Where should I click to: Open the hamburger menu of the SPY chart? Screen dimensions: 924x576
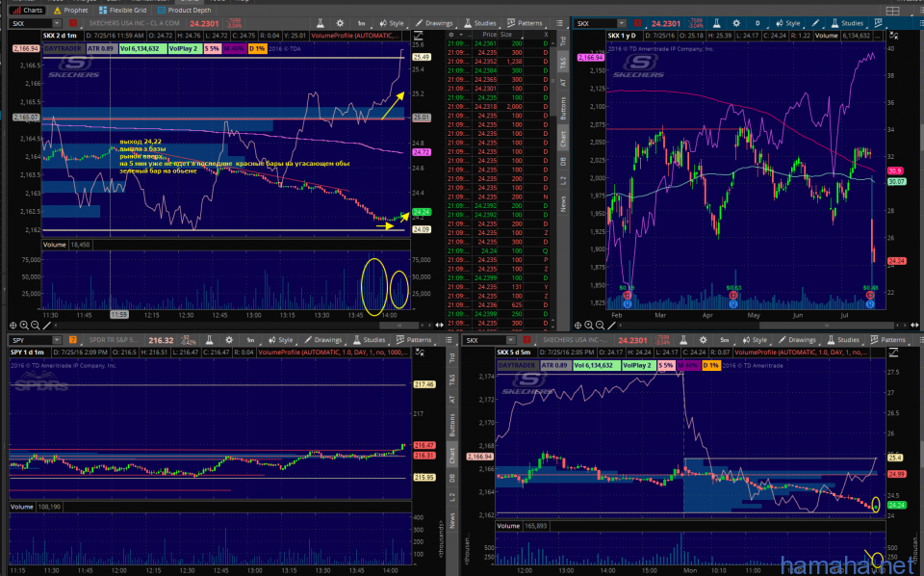[449, 340]
